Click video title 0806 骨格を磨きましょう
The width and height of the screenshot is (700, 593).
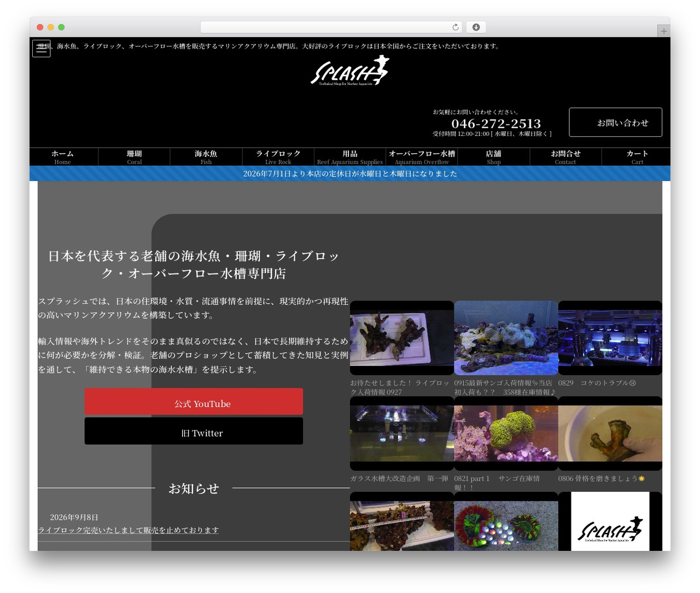(x=602, y=478)
